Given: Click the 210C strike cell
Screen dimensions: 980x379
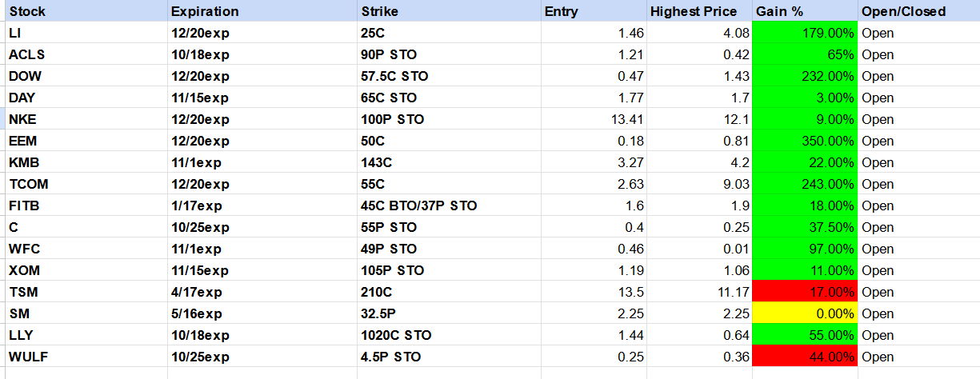Looking at the screenshot, I should click(450, 292).
